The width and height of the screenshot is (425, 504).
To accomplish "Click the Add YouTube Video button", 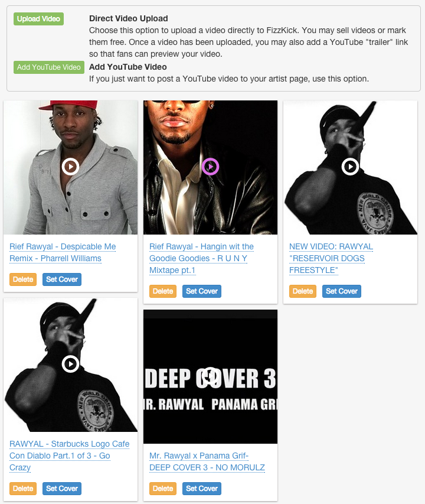I will [x=49, y=67].
